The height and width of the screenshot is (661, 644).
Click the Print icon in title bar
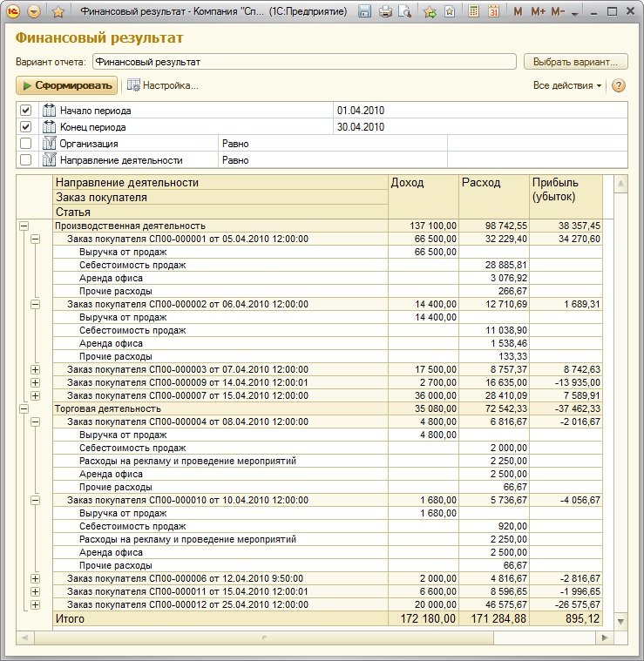(x=386, y=11)
